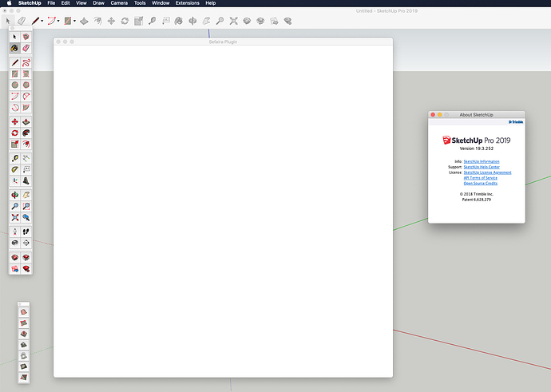Open the SketchUp License Agreement link
The image size is (551, 392).
487,172
